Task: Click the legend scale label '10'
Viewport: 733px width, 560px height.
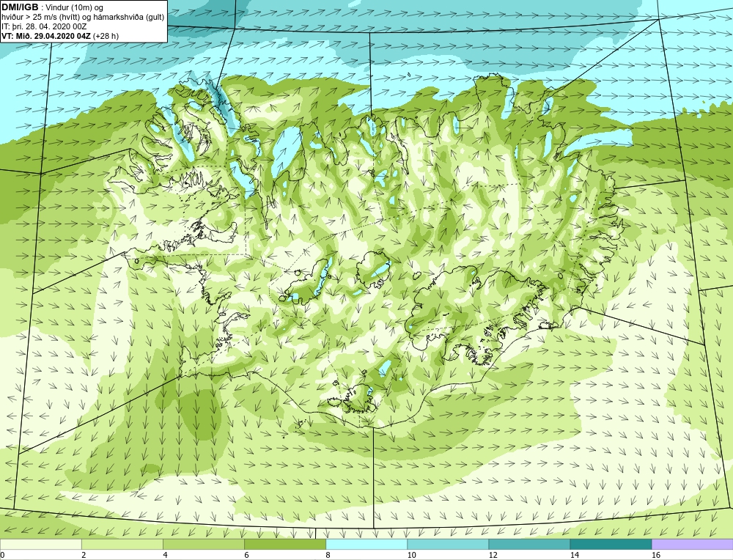Action: pyautogui.click(x=411, y=555)
